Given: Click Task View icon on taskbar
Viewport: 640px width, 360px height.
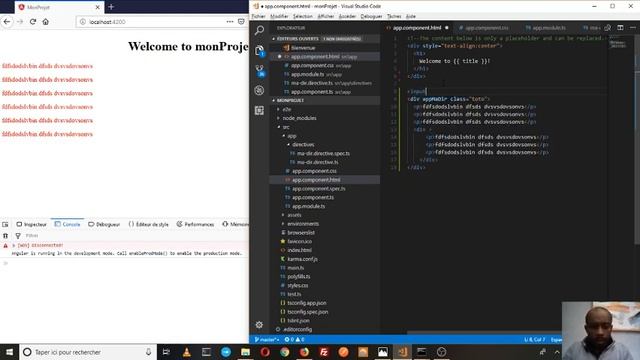Looking at the screenshot, I should [166, 352].
